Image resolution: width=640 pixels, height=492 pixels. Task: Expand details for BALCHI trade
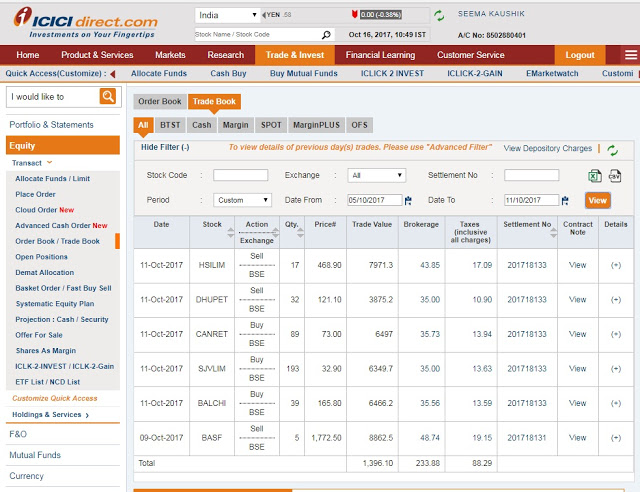(616, 403)
